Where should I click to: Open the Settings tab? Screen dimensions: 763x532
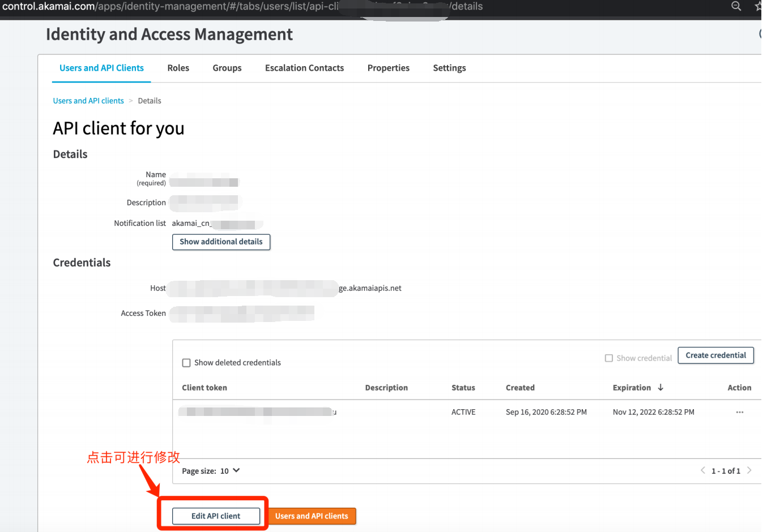click(x=449, y=68)
